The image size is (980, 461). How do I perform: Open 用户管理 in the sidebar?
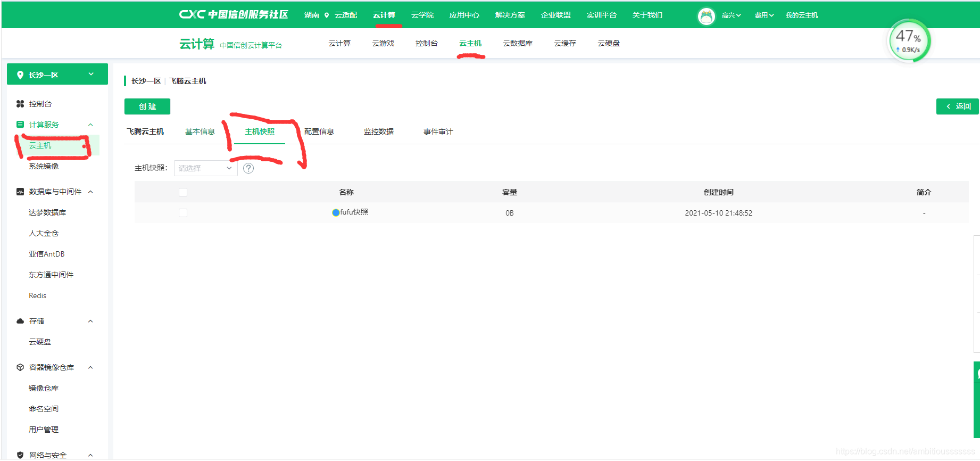coord(44,430)
